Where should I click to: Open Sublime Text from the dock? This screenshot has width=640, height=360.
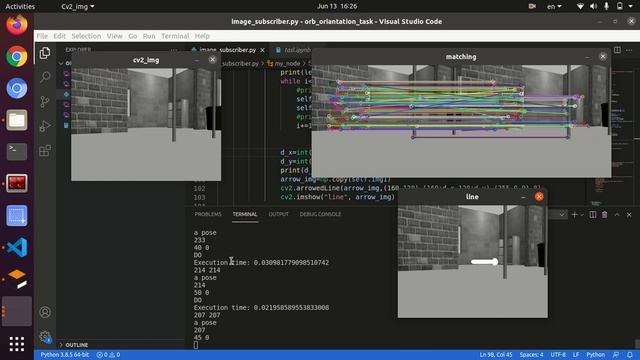click(17, 279)
